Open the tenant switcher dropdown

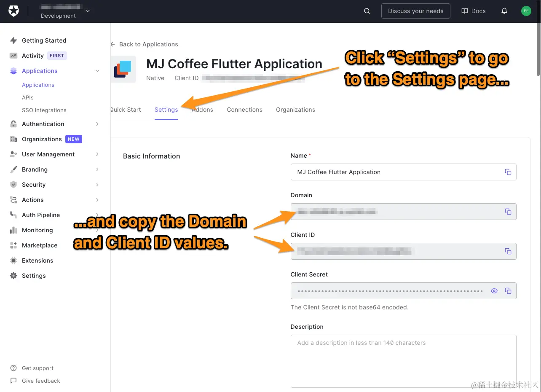pos(87,11)
